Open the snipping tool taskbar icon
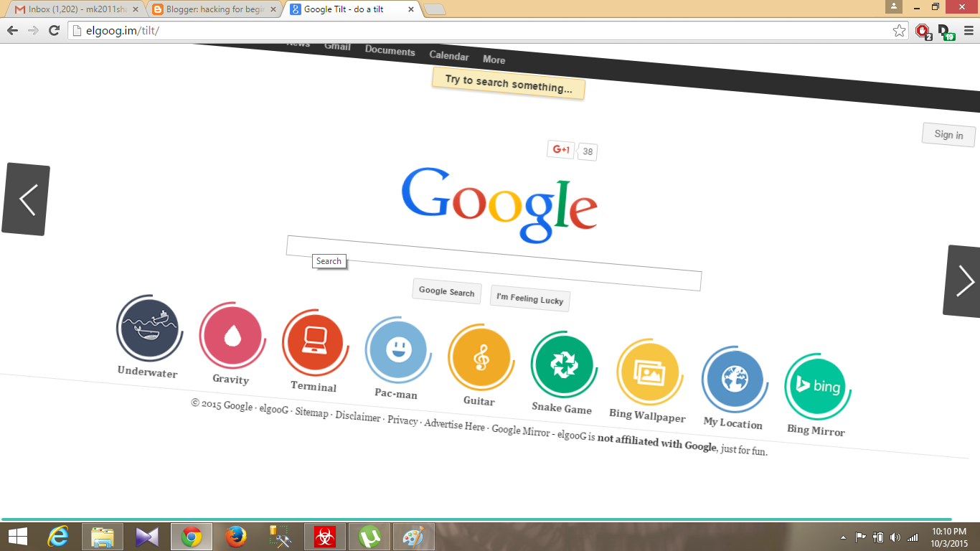980x551 pixels. 281,536
